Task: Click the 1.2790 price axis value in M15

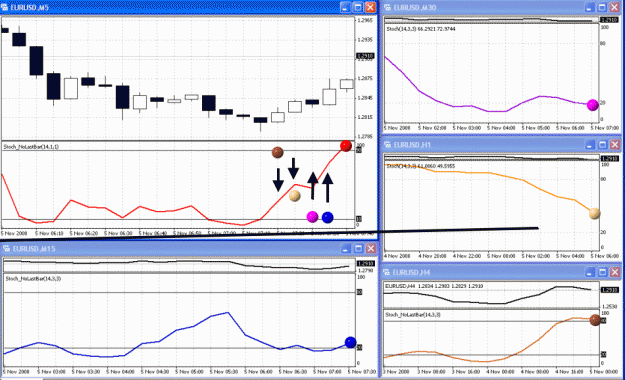Action: tap(366, 270)
